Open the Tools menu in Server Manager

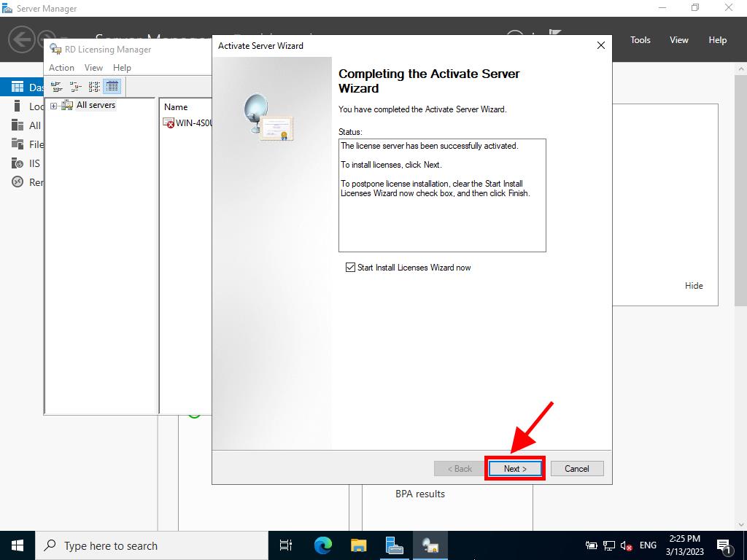640,40
